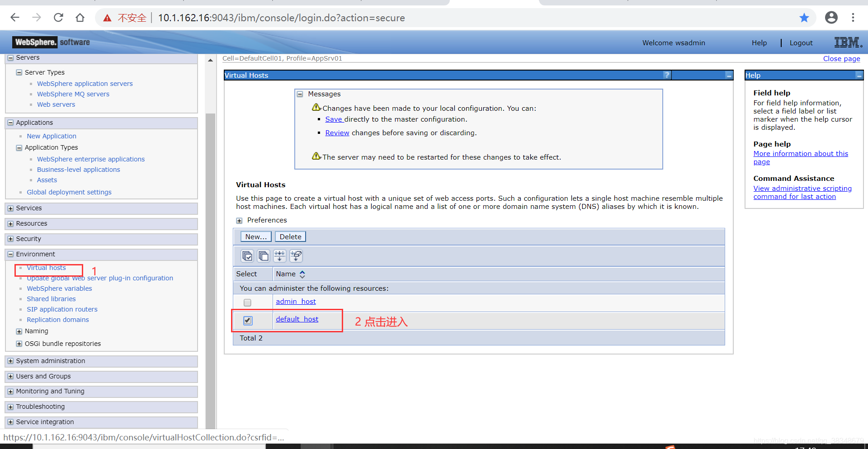Expand System administration section
Viewport: 868px width, 449px height.
click(10, 361)
